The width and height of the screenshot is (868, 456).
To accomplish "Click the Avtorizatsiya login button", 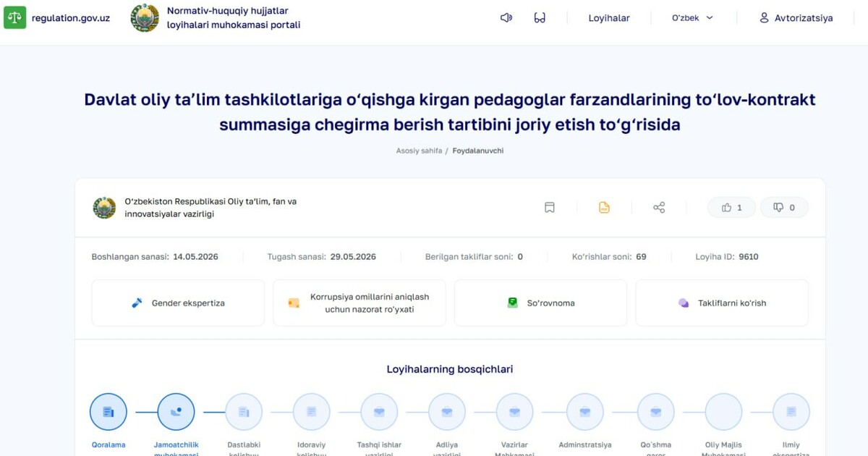I will [796, 18].
